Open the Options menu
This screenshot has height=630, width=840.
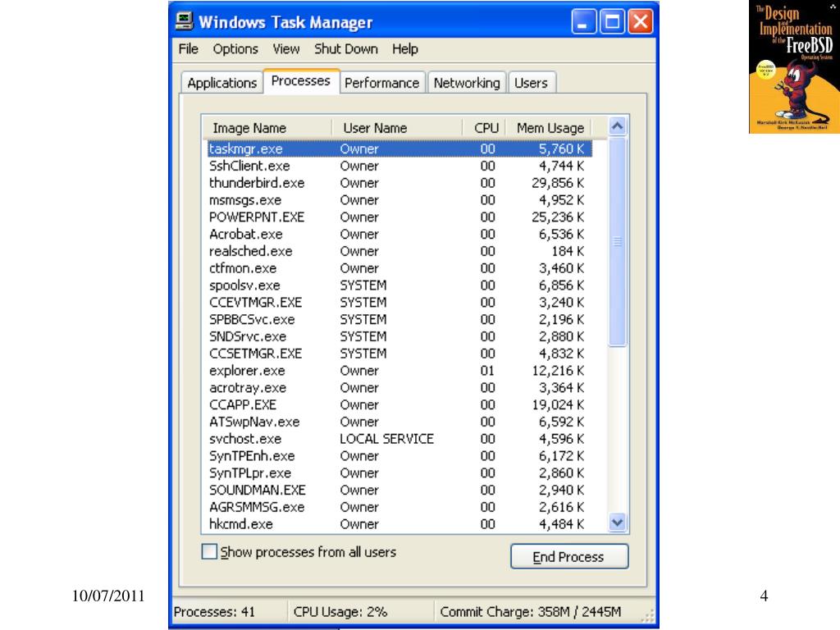pyautogui.click(x=235, y=49)
